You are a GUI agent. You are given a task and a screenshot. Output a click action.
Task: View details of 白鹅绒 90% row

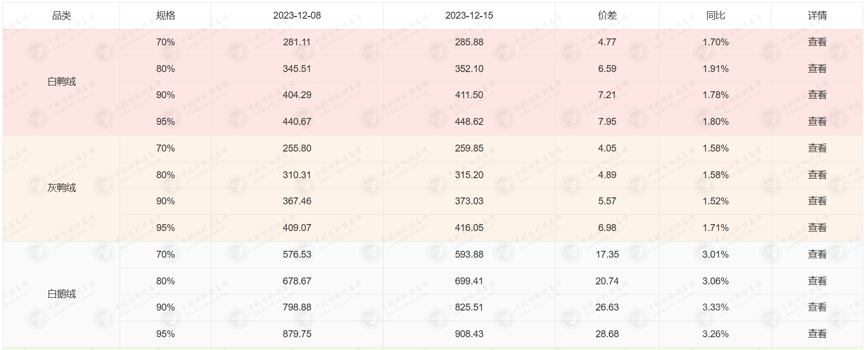(817, 307)
